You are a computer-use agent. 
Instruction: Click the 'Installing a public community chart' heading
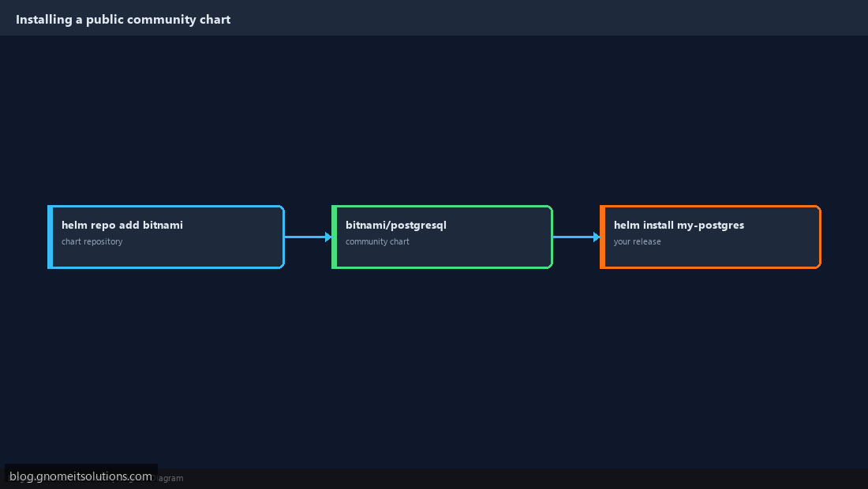coord(123,20)
